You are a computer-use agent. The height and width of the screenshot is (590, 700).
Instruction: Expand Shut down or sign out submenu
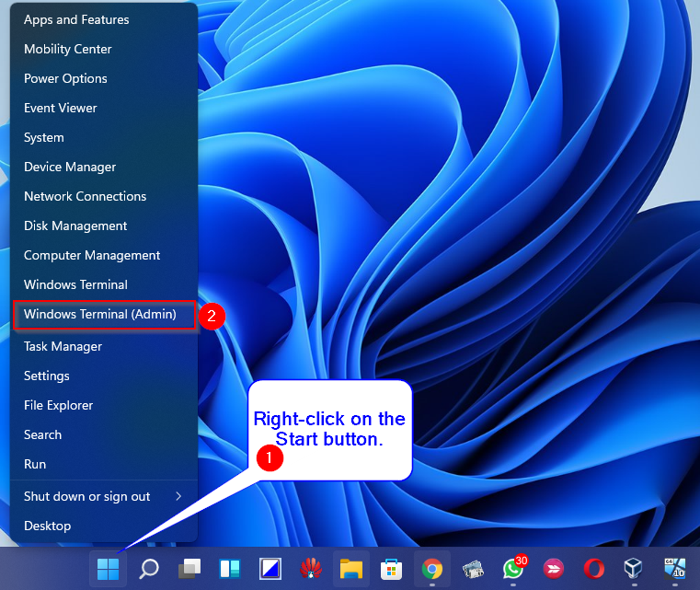[104, 497]
